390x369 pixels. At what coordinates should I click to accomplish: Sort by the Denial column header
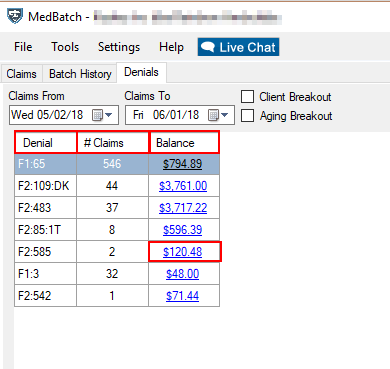pyautogui.click(x=46, y=143)
